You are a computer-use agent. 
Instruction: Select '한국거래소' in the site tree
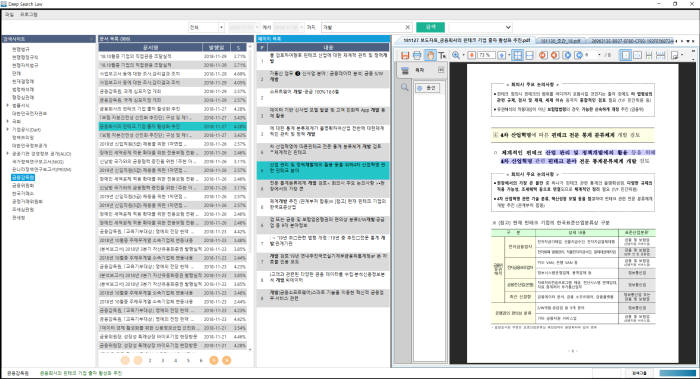(x=23, y=193)
